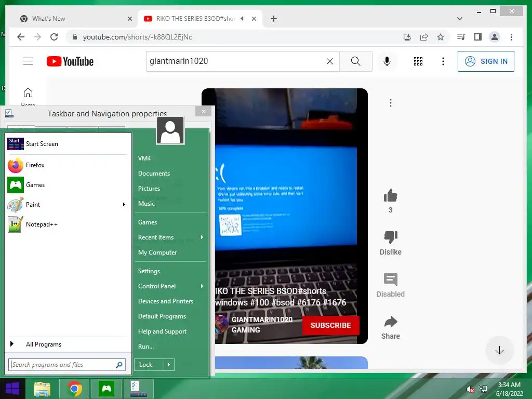Open YouTube settings three-dot menu
This screenshot has height=399, width=532.
click(443, 61)
